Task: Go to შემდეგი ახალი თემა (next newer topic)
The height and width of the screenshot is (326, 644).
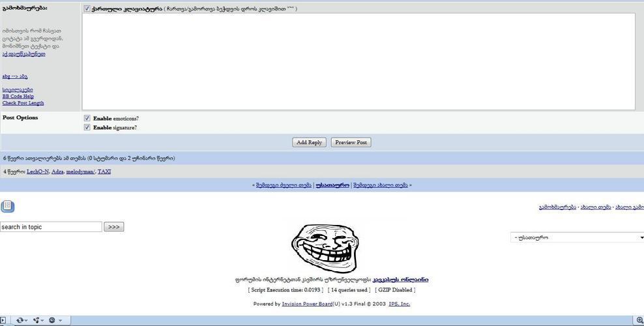Action: pyautogui.click(x=381, y=185)
